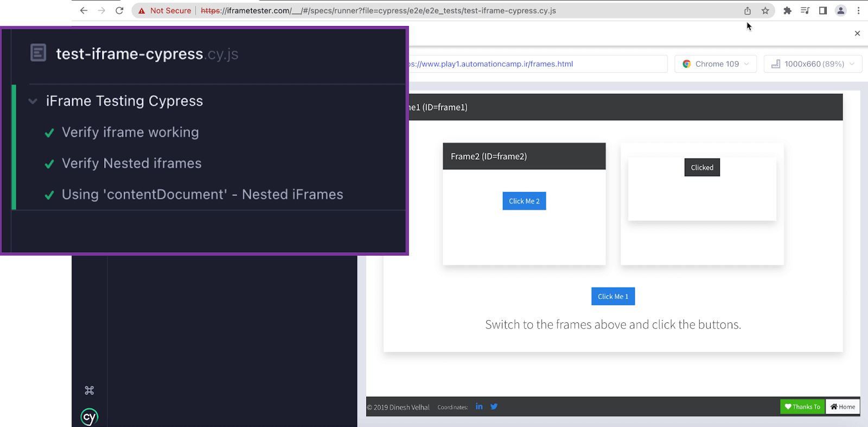Click the '© 2019 Dinesh Velhal' footer text
Screen dimensions: 868x427
398,407
